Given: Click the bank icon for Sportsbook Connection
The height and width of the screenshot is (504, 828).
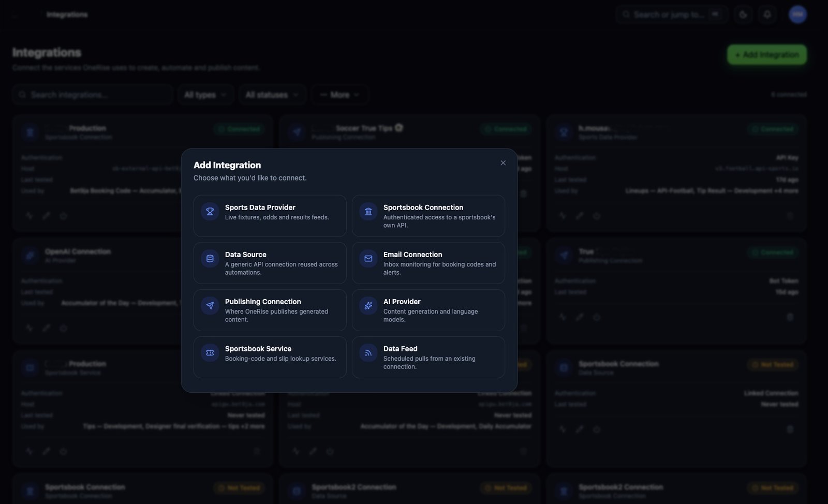Looking at the screenshot, I should [x=368, y=211].
